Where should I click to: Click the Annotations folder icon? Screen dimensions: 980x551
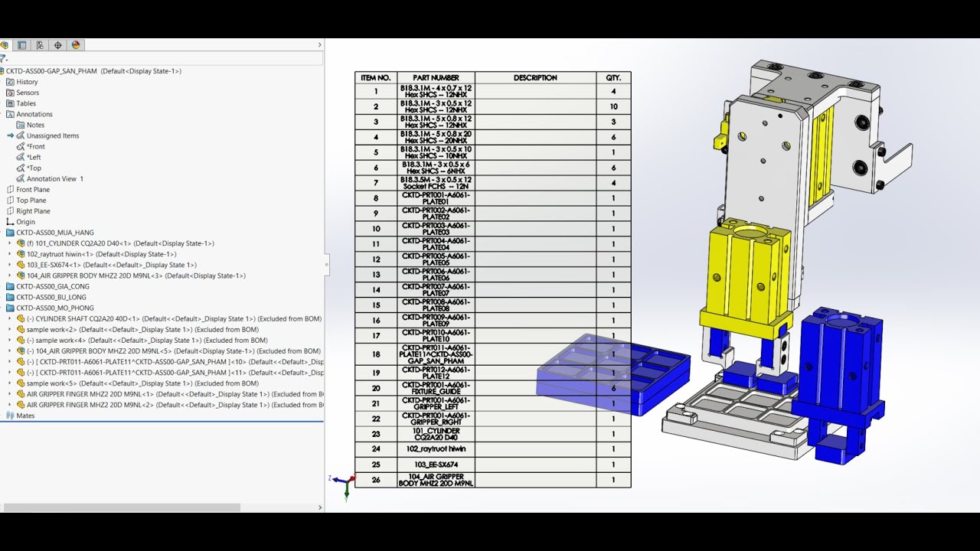click(x=10, y=114)
